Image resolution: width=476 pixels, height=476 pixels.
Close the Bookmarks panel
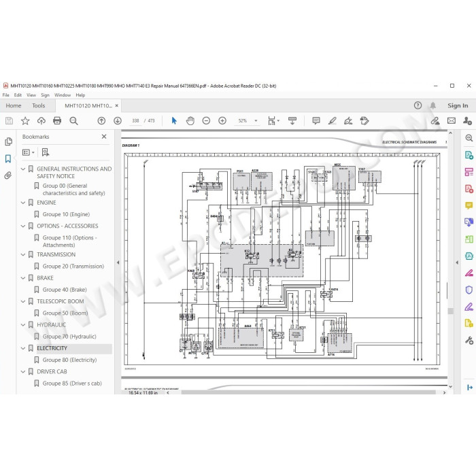point(104,137)
